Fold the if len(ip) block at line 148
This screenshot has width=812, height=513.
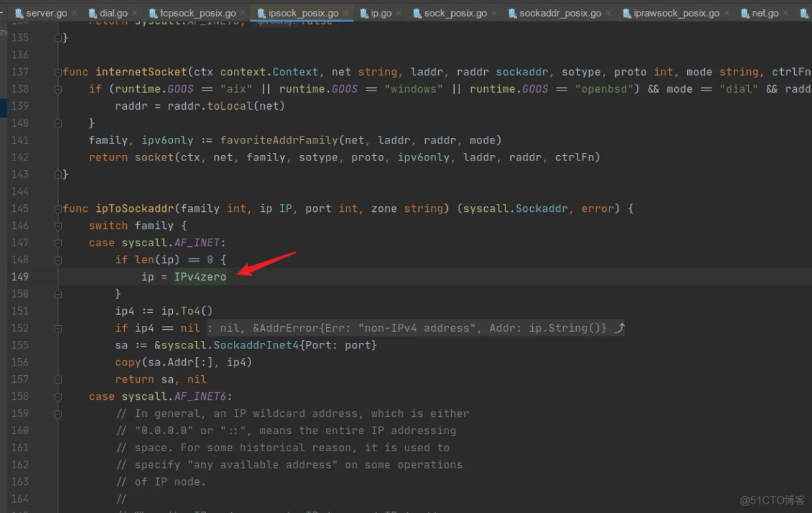58,260
